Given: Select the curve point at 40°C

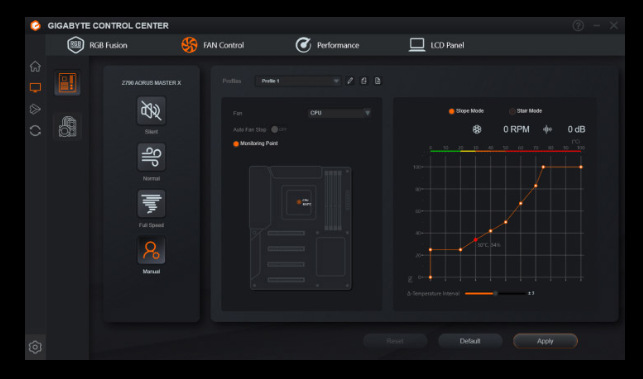Looking at the screenshot, I should (x=491, y=231).
